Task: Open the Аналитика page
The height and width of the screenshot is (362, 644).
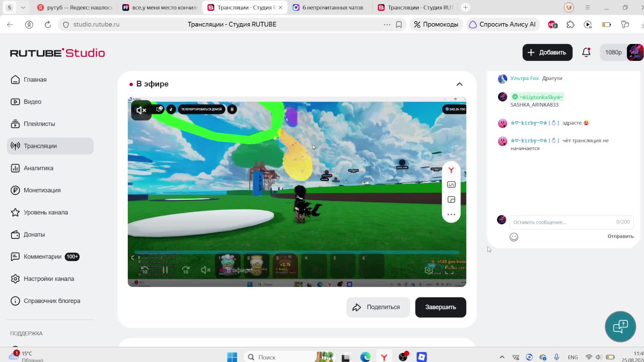Action: [32, 168]
